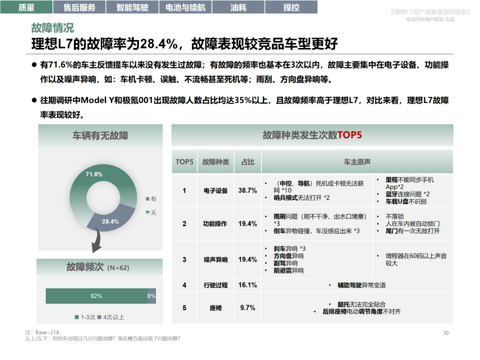Switch to the 智能驾驶 tab
The height and width of the screenshot is (360, 480).
[x=132, y=7]
